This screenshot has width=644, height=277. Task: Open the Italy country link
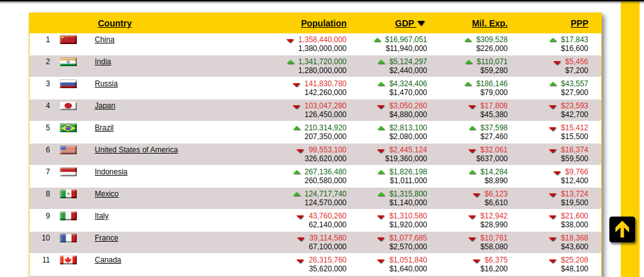(101, 216)
